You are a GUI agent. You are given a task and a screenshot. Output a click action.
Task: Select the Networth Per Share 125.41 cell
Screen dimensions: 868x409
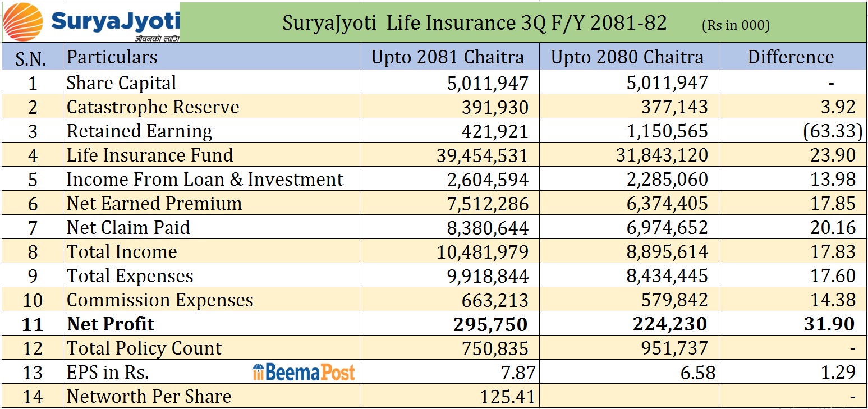(x=504, y=397)
